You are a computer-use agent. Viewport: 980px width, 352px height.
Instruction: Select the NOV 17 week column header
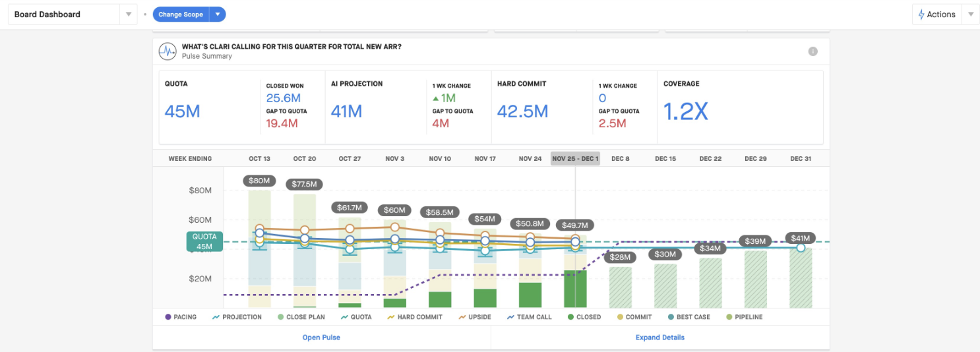click(x=485, y=159)
